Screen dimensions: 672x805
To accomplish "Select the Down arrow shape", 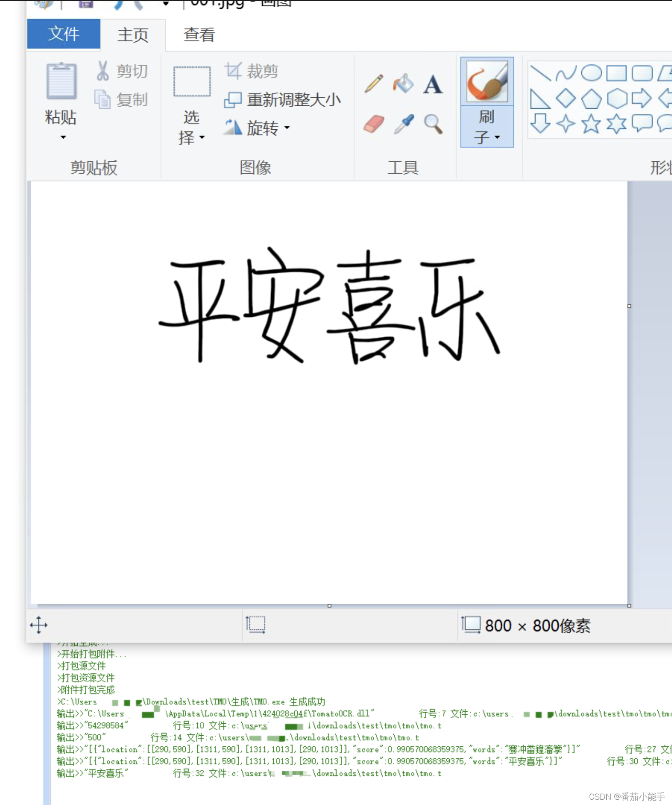I will [x=540, y=124].
